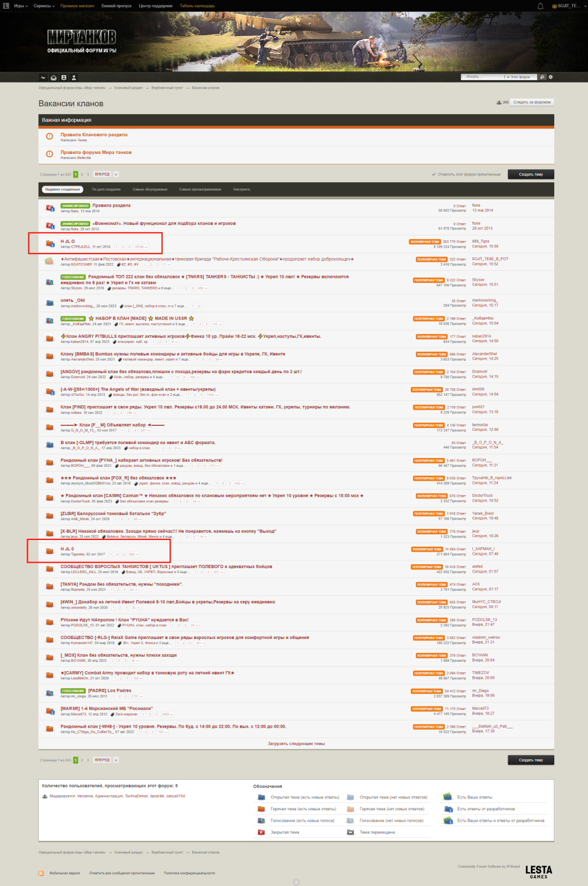
Task: Click the icon of the '«Военкомат»' pinned topic
Action: [x=49, y=225]
